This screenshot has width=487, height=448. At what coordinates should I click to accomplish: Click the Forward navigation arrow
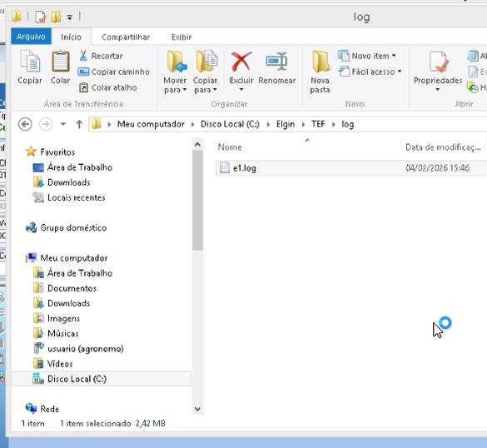(46, 124)
